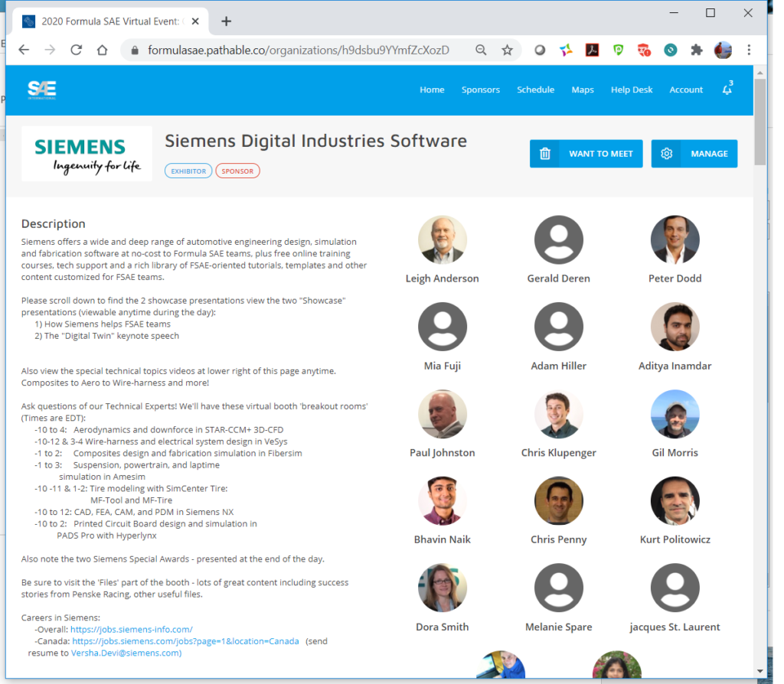Click the MANAGE button

click(x=694, y=154)
